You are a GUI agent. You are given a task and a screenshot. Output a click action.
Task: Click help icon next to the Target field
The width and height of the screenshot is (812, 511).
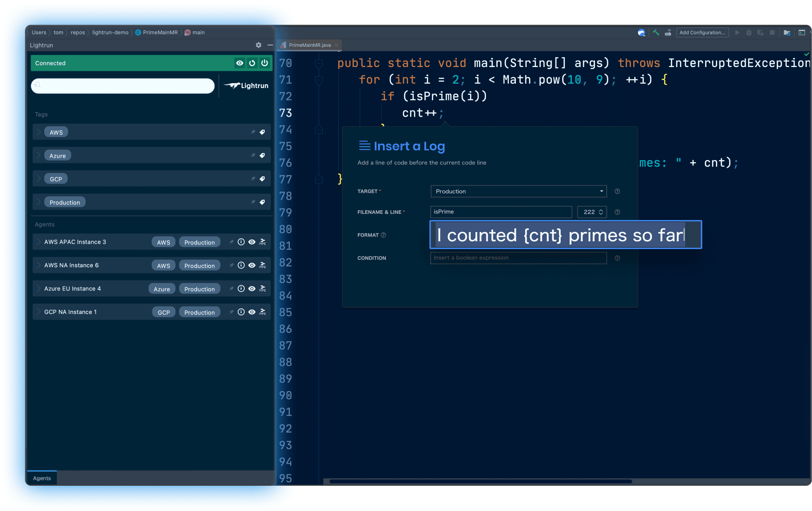click(617, 191)
